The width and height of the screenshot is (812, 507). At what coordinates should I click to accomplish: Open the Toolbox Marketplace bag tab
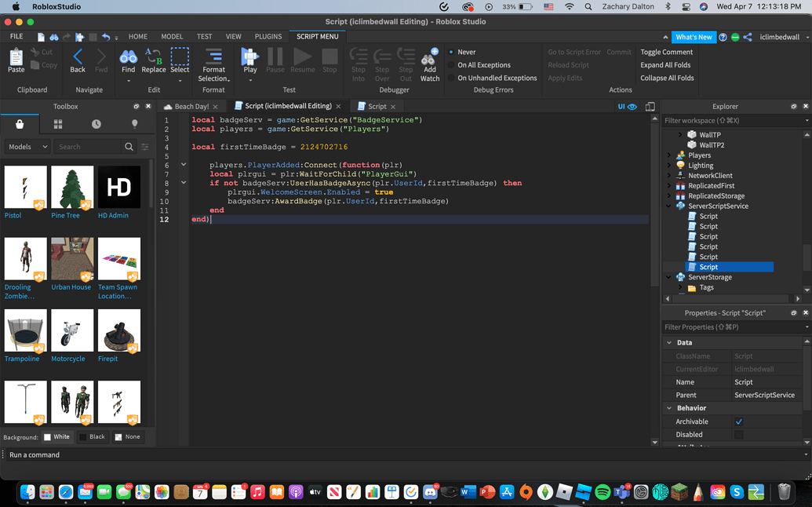[x=20, y=124]
